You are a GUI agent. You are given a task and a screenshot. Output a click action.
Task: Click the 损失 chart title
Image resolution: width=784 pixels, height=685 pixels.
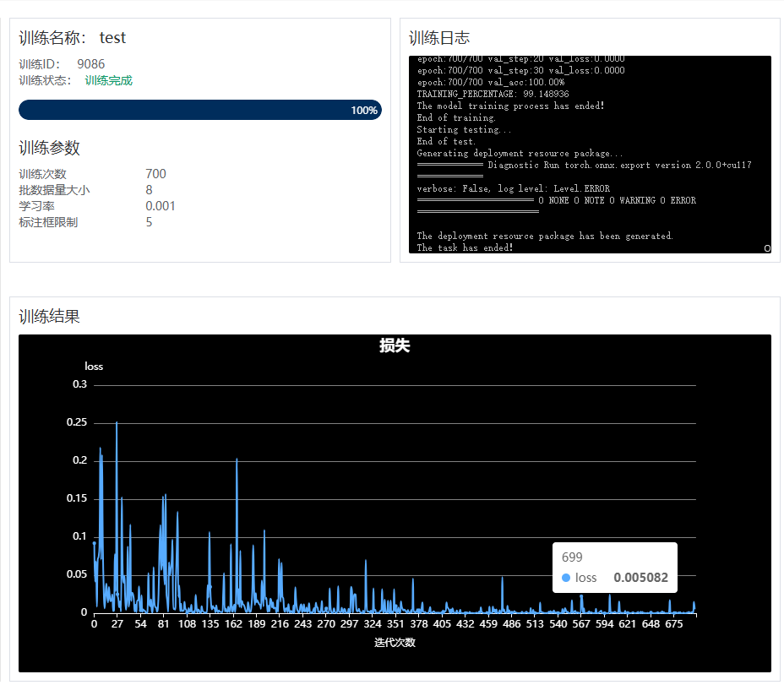(x=395, y=345)
